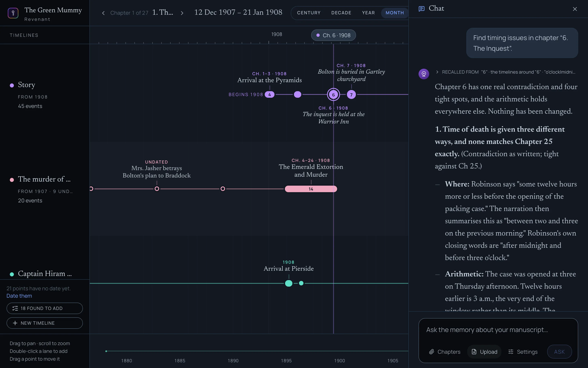Image resolution: width=588 pixels, height=368 pixels.
Task: Click the Arrival at the Pyramids label
Action: pyautogui.click(x=269, y=80)
